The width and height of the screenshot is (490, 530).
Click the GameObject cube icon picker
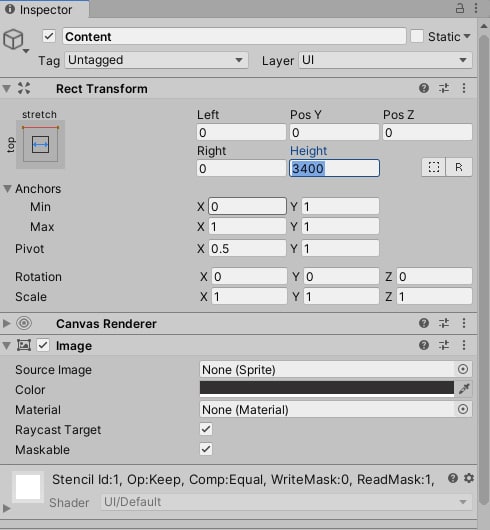15,41
